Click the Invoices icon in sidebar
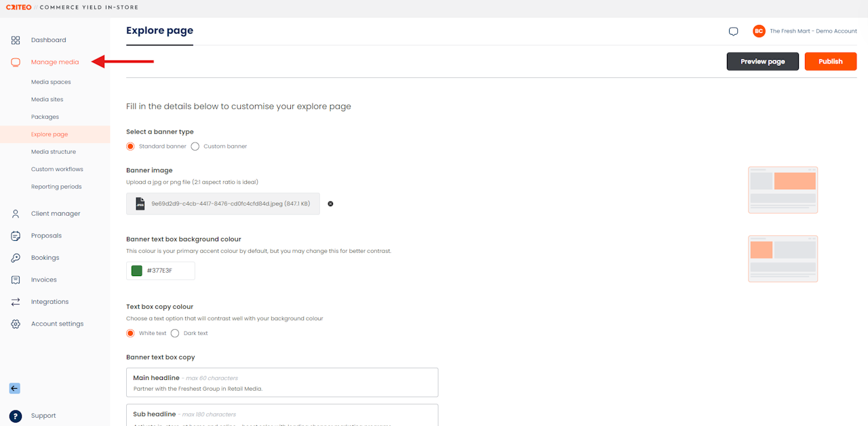 point(16,280)
